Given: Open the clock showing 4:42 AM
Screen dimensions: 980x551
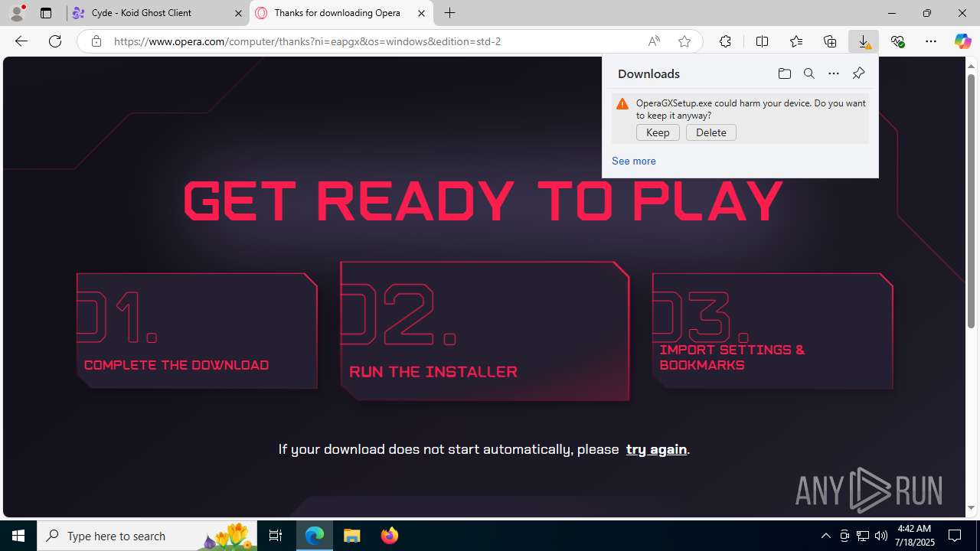Looking at the screenshot, I should pos(915,536).
